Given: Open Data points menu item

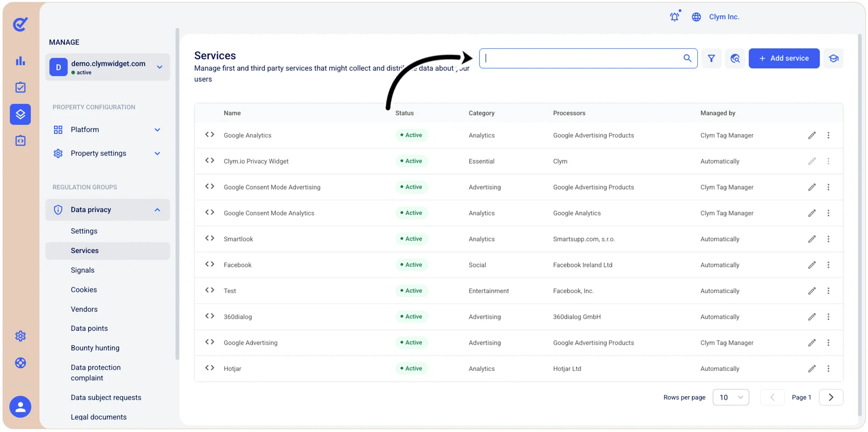Looking at the screenshot, I should coord(89,328).
